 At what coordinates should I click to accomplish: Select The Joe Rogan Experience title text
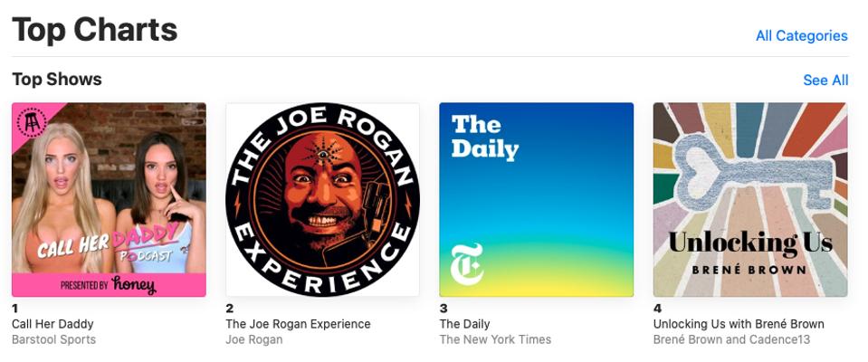pos(298,324)
